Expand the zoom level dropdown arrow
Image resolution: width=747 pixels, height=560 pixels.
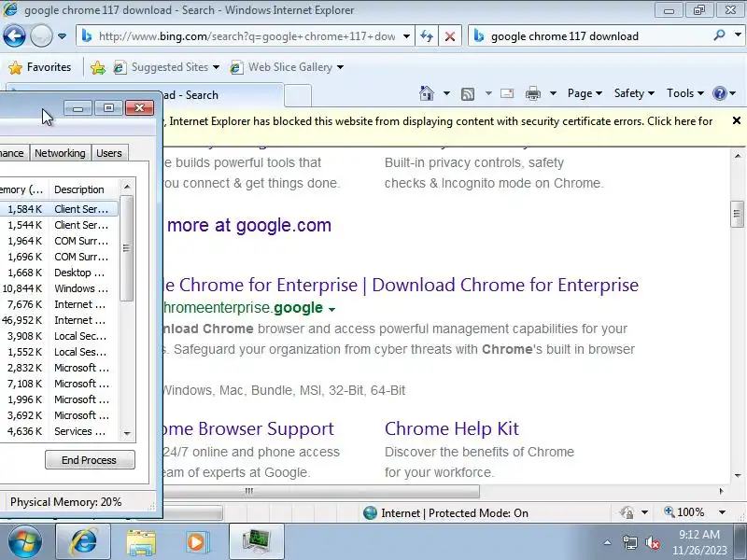click(x=722, y=512)
